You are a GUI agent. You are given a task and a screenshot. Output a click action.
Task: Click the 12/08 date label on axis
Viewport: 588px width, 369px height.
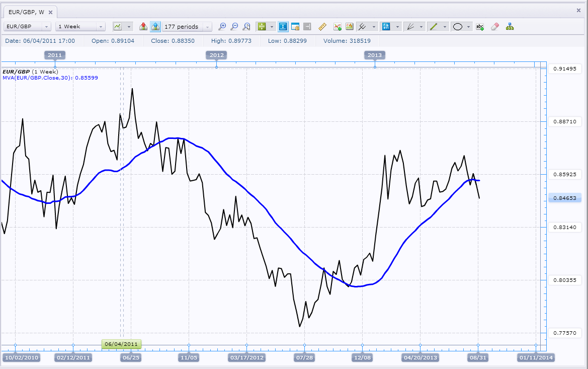point(362,357)
